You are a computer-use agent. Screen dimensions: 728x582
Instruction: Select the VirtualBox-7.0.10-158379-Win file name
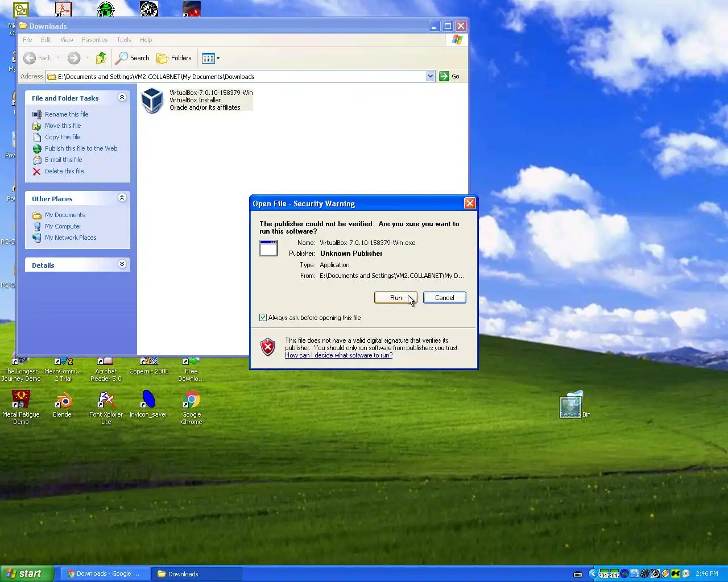(211, 93)
